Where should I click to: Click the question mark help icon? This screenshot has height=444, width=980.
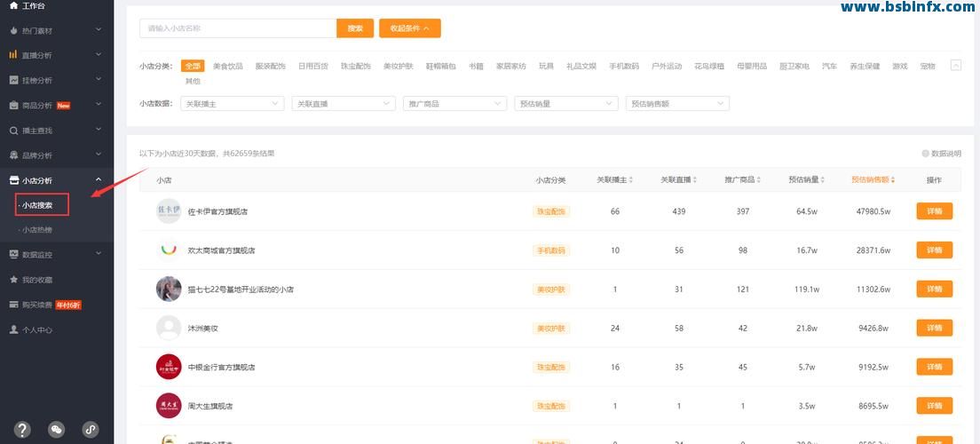coord(22,429)
